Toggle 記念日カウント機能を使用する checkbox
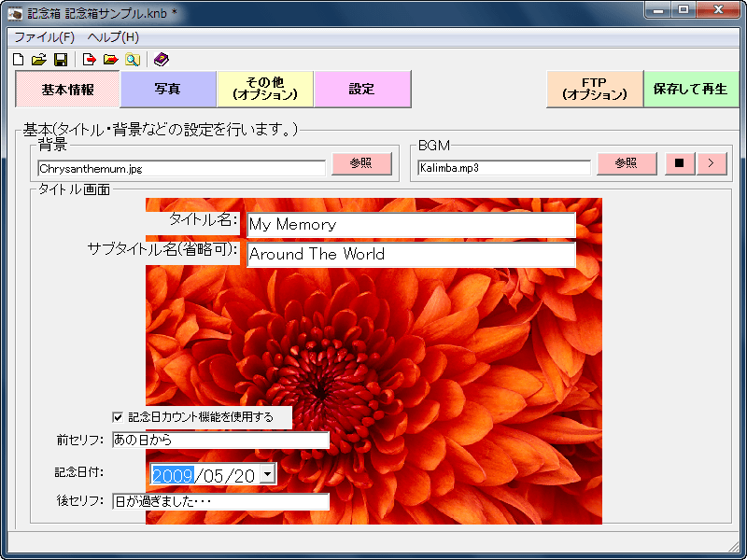 [118, 417]
